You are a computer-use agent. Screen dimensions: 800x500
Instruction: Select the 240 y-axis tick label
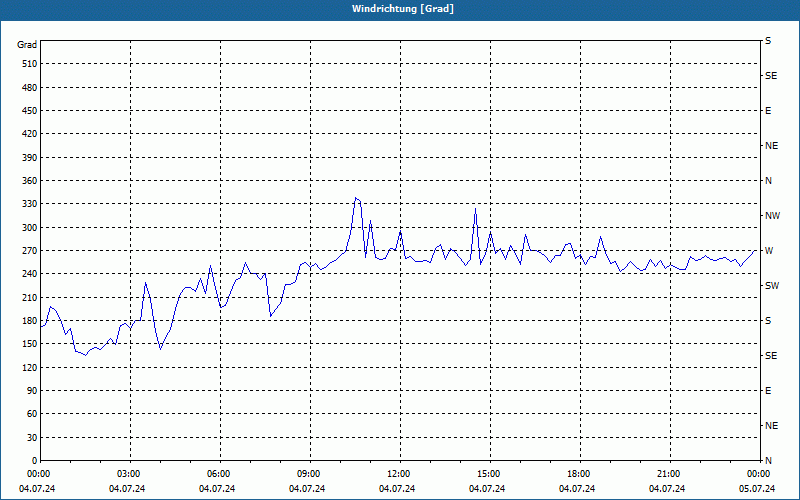(x=30, y=274)
